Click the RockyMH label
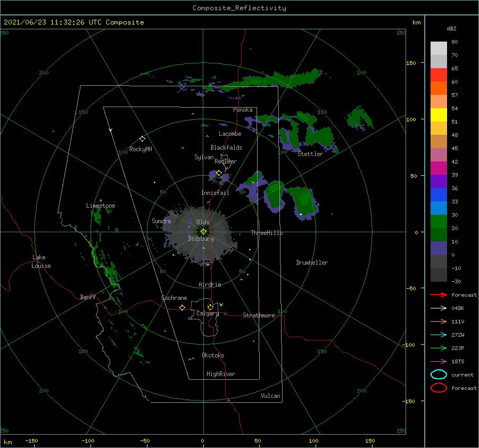Viewport: 479px width, 448px height. click(x=141, y=149)
